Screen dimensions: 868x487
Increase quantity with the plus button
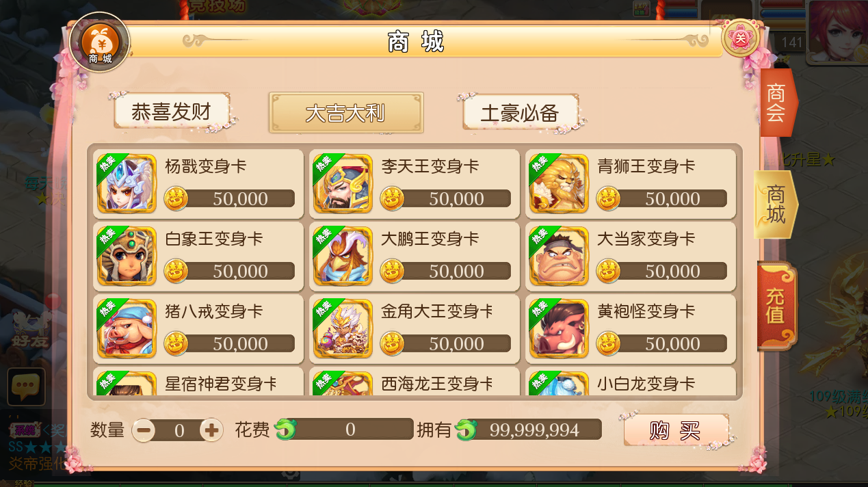point(211,430)
